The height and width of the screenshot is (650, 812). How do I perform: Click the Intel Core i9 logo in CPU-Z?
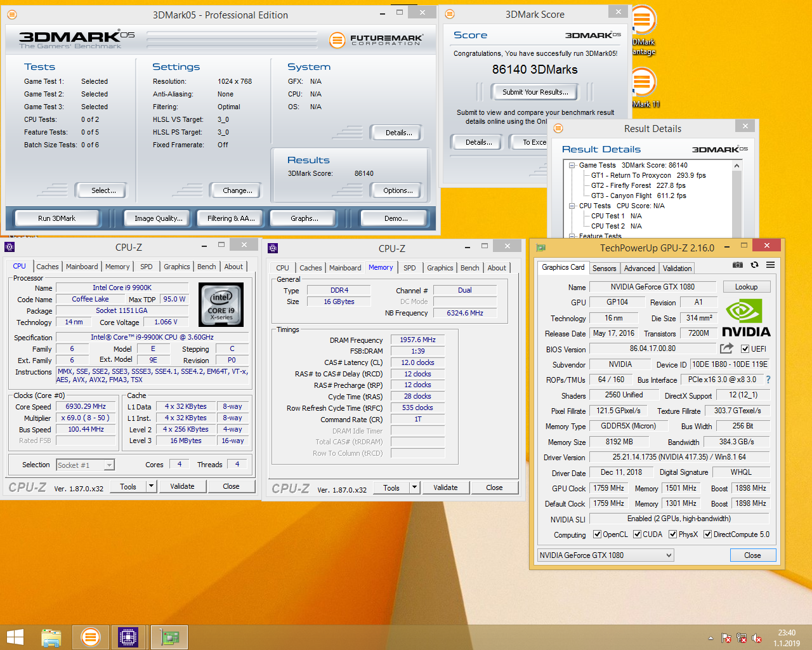pos(221,305)
